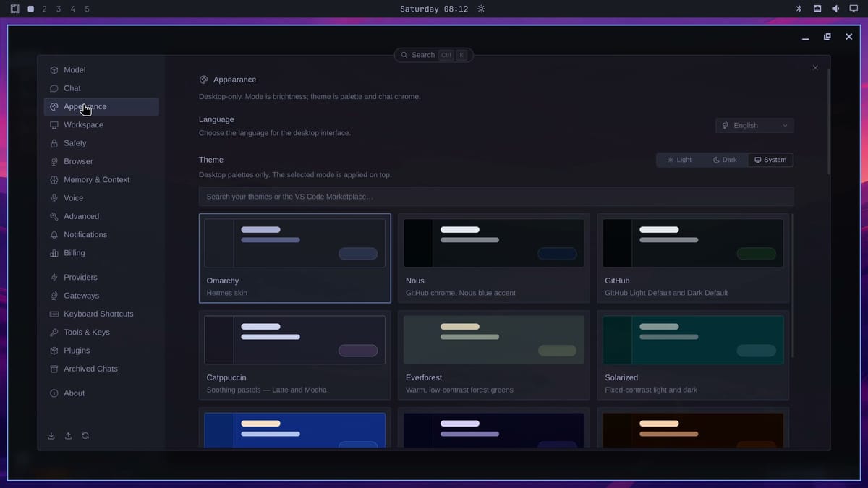Click the upload arrow icon at sidebar bottom
Image resolution: width=868 pixels, height=488 pixels.
click(x=69, y=436)
